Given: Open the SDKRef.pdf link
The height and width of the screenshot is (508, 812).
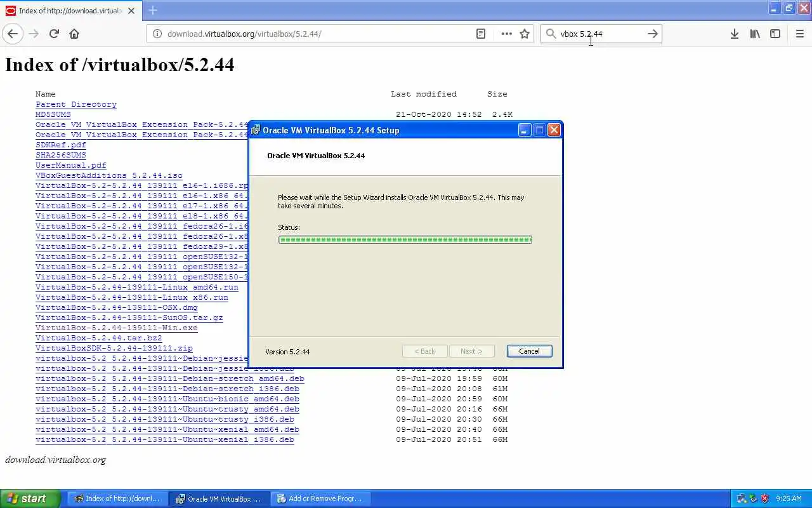Looking at the screenshot, I should click(x=61, y=145).
